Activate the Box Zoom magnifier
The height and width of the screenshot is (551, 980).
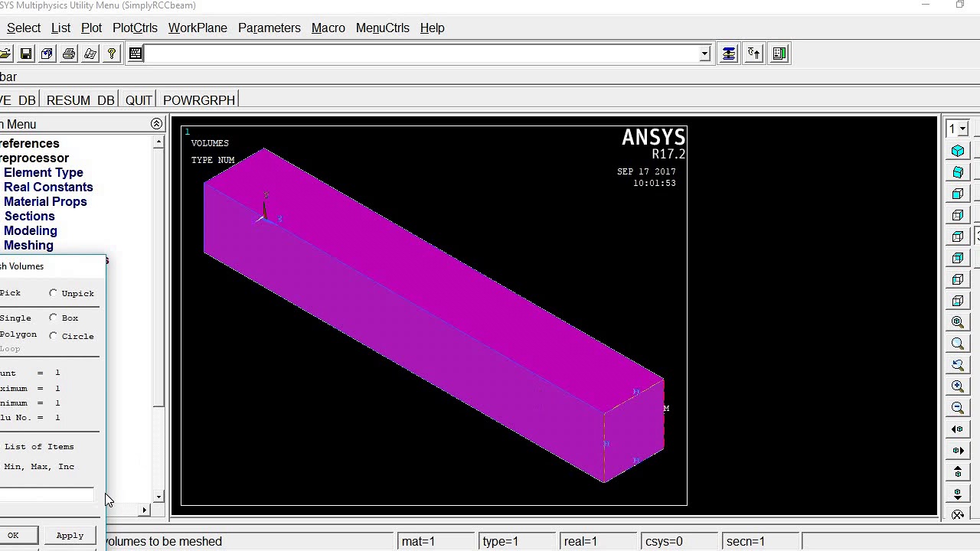pyautogui.click(x=958, y=344)
